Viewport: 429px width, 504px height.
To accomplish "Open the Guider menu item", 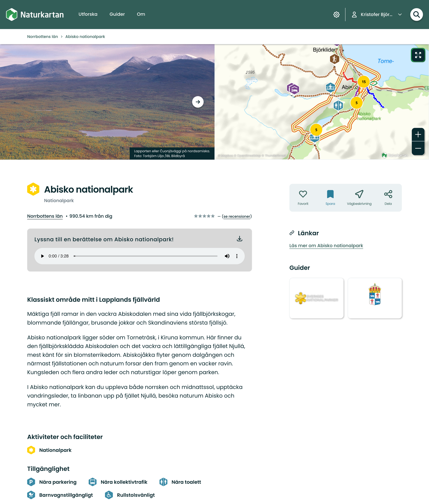I will point(117,14).
